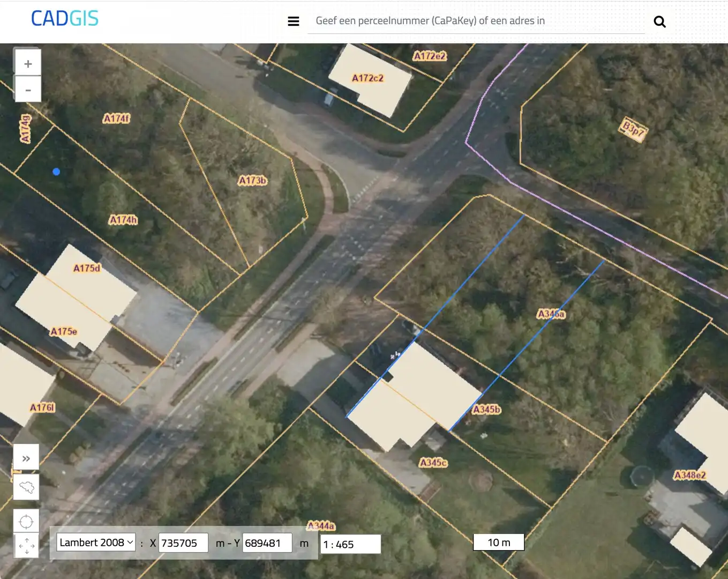Open the Lambert 2008 projection dropdown
This screenshot has height=579, width=728.
96,543
